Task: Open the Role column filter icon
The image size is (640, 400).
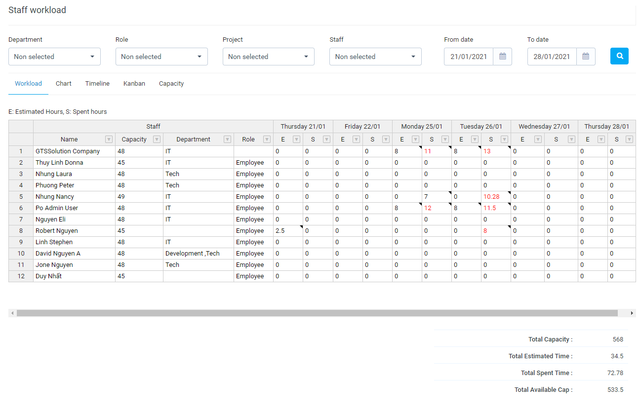Action: (x=267, y=140)
